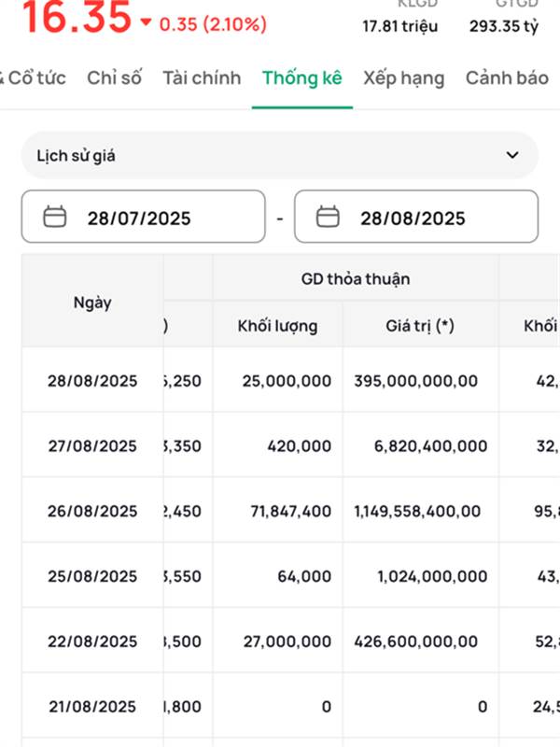
Task: Click calendar icon in end date field
Action: (x=328, y=218)
